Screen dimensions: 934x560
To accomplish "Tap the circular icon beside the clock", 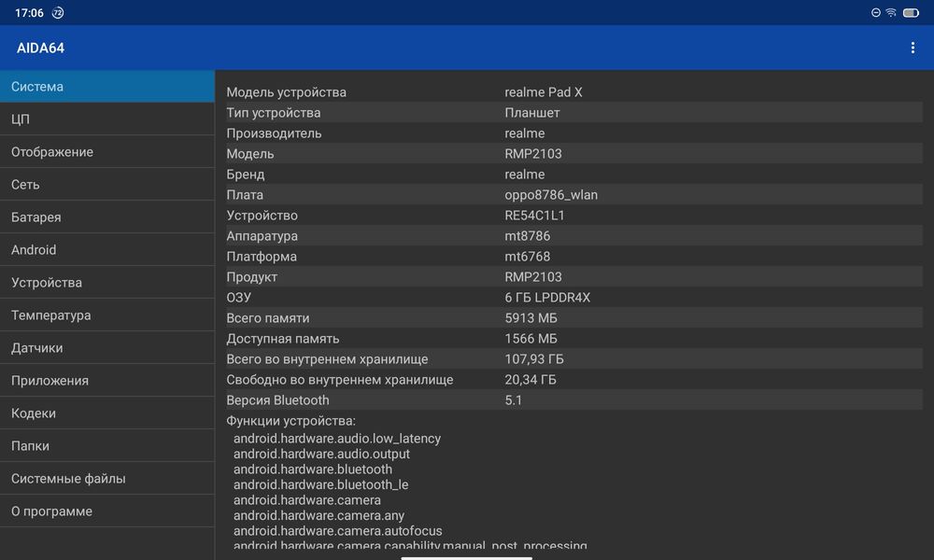I will point(58,13).
